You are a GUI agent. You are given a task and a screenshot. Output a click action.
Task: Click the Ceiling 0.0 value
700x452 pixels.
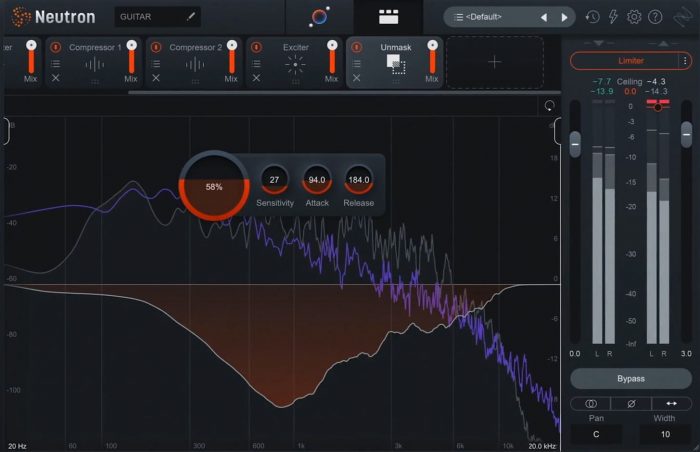click(630, 92)
